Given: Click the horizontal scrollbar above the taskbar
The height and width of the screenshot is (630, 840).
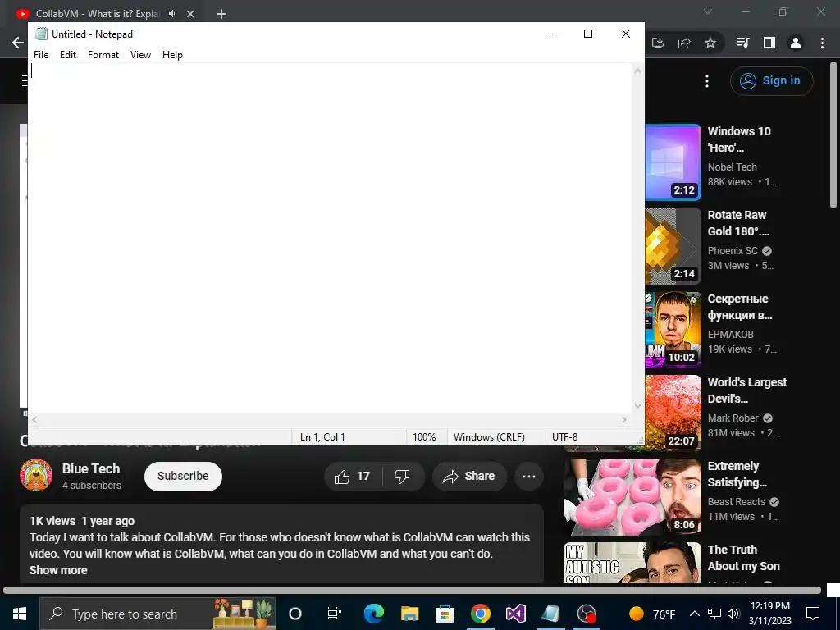Looking at the screenshot, I should tap(412, 591).
